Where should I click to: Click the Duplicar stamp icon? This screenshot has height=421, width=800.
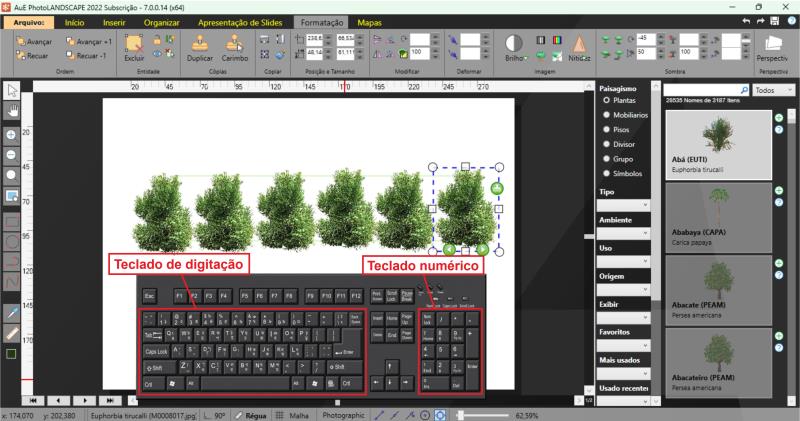coord(199,44)
